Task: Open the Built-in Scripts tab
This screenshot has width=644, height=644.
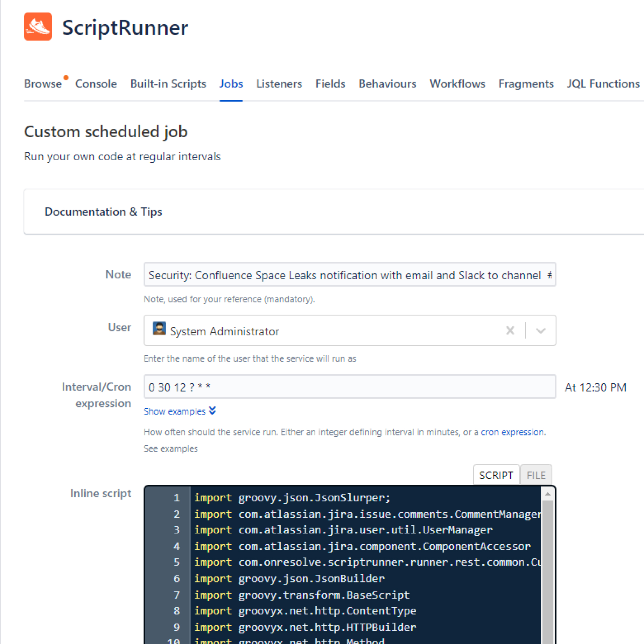Action: [x=168, y=84]
